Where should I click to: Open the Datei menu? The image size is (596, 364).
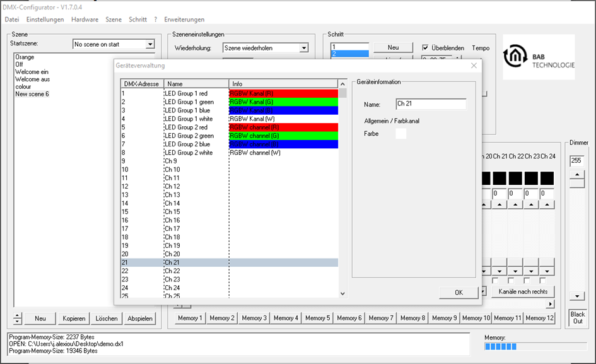pyautogui.click(x=12, y=20)
